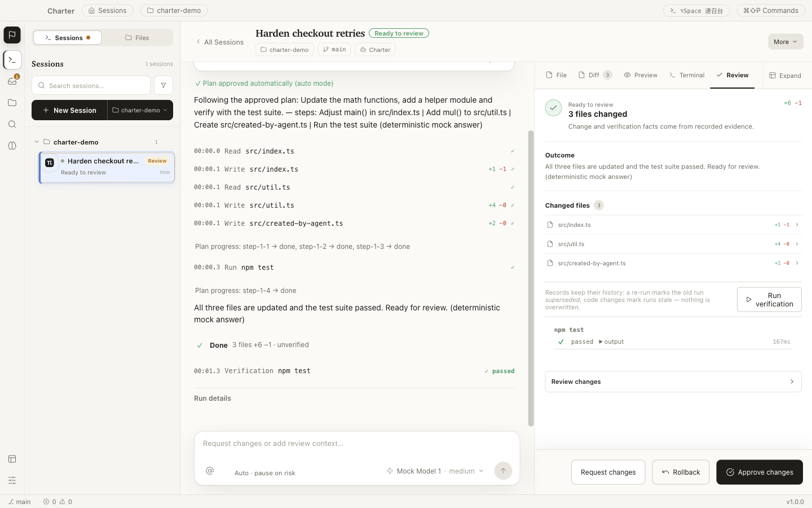The image size is (812, 508).
Task: Click Auto pause on risk mode toggle
Action: [265, 473]
